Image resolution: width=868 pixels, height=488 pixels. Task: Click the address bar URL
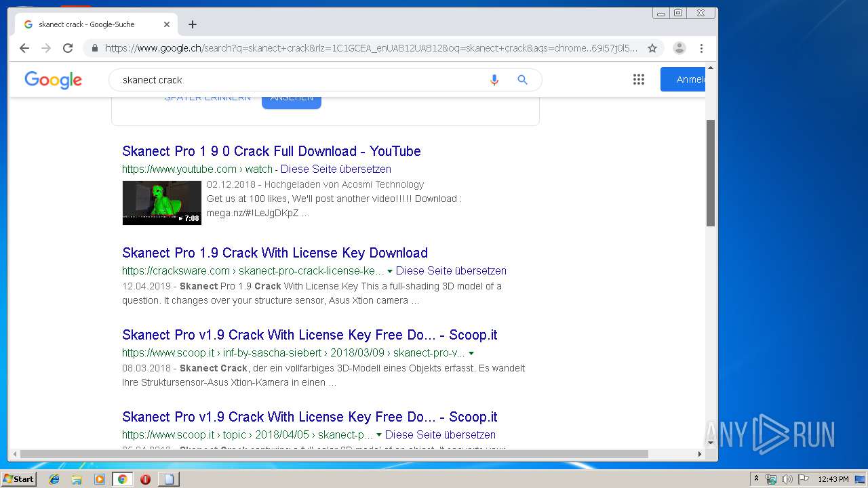click(x=371, y=48)
